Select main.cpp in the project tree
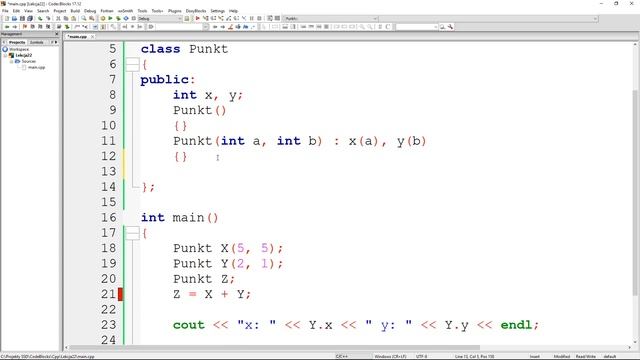640x360 pixels. (36, 67)
